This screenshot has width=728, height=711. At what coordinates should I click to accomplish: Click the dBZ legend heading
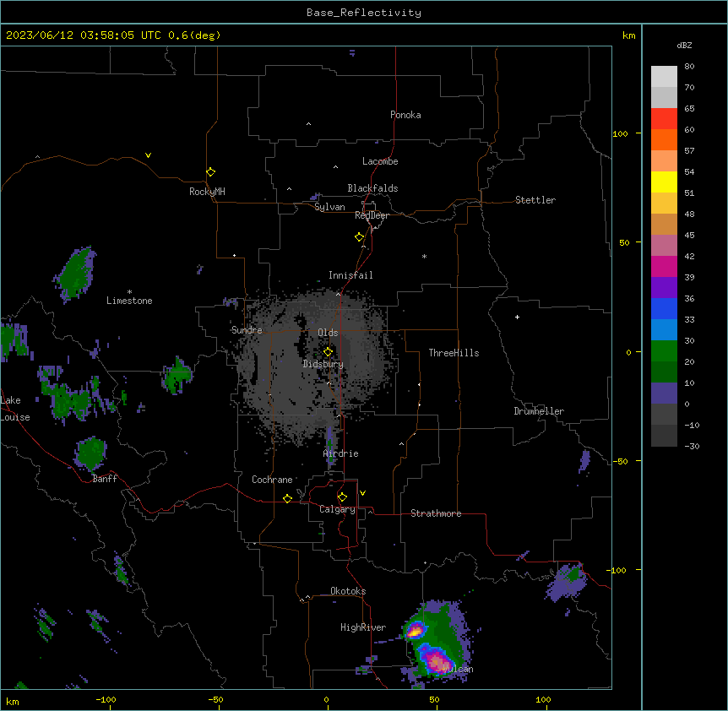point(684,46)
